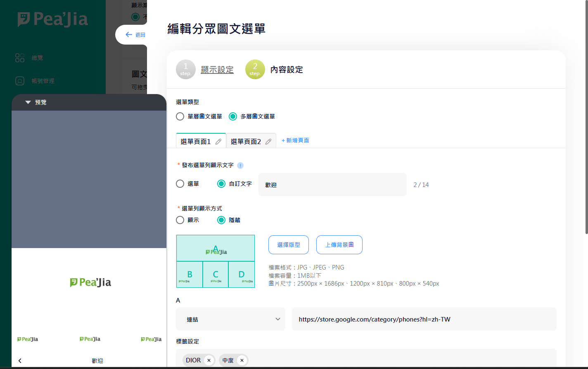588x369 pixels.
Task: Remove the DIOR tag with its X
Action: tap(209, 360)
